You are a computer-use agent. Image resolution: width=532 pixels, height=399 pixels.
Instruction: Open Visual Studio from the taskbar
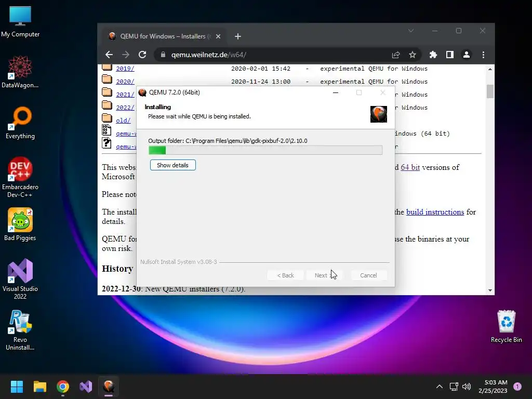coord(86,387)
